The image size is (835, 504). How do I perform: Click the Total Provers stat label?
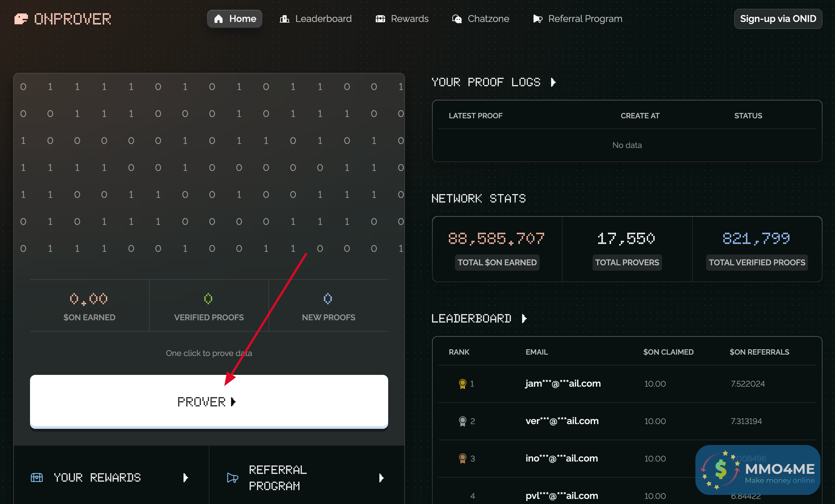627,263
